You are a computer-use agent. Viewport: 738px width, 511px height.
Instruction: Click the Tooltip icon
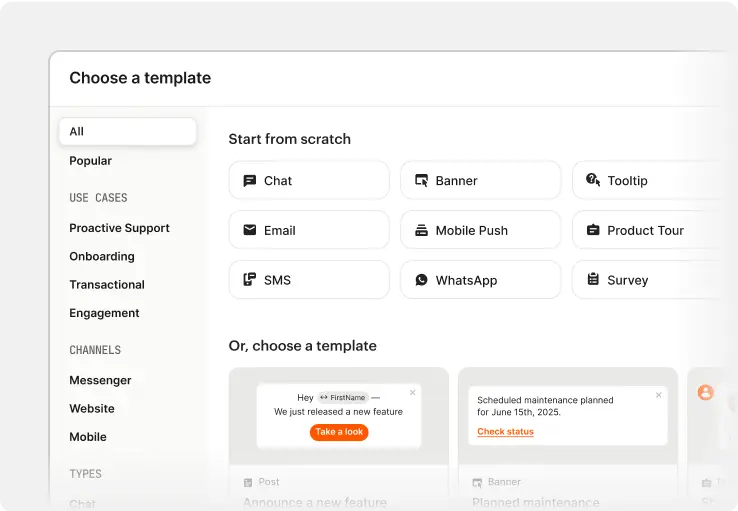pos(593,181)
